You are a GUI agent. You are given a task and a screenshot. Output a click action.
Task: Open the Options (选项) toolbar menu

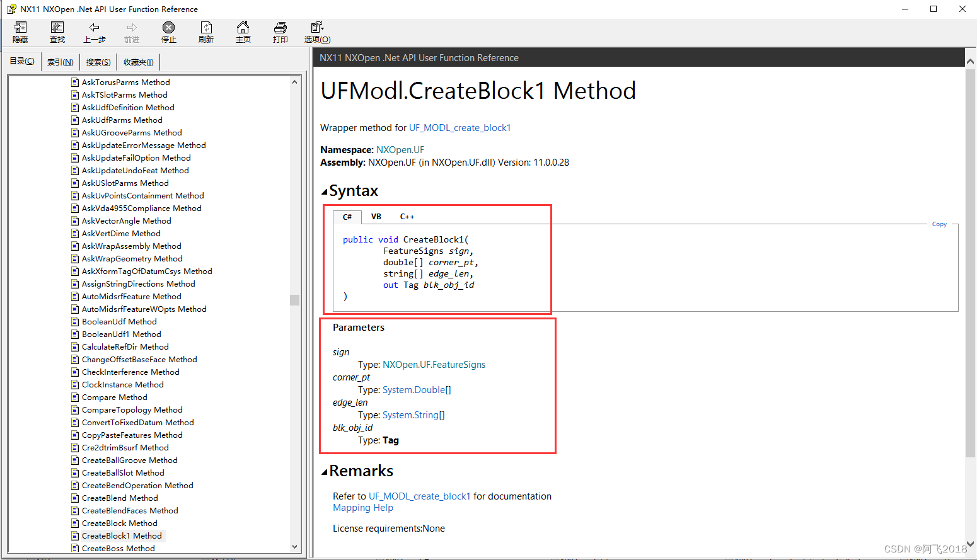(318, 32)
